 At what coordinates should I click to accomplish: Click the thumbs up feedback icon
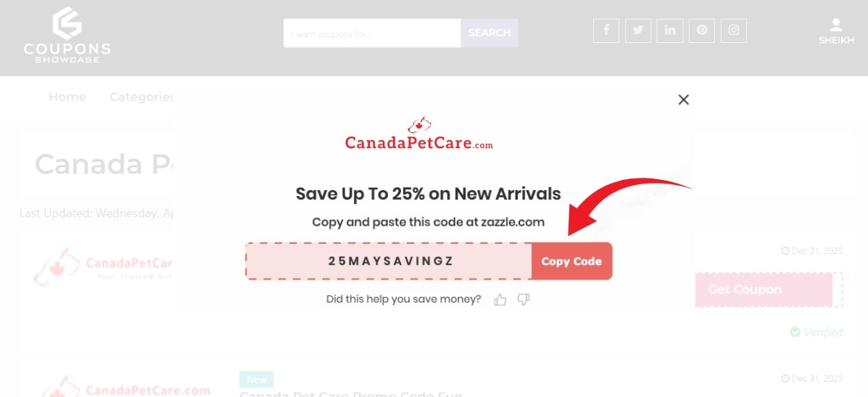[500, 300]
